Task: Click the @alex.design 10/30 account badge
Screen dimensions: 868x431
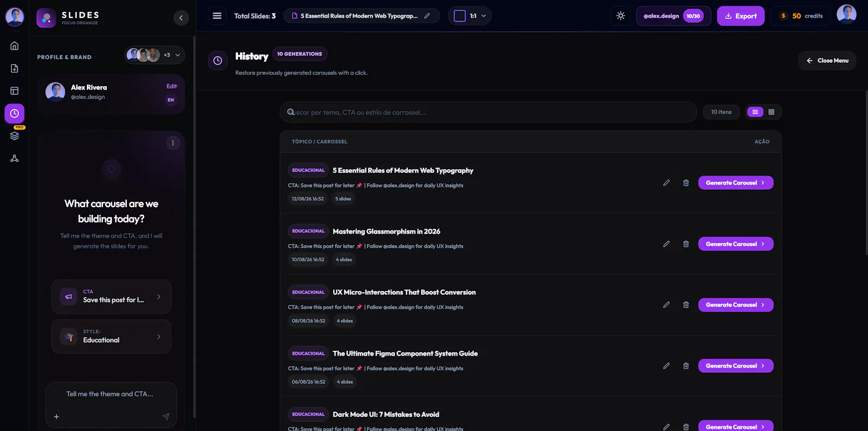Action: [x=673, y=16]
